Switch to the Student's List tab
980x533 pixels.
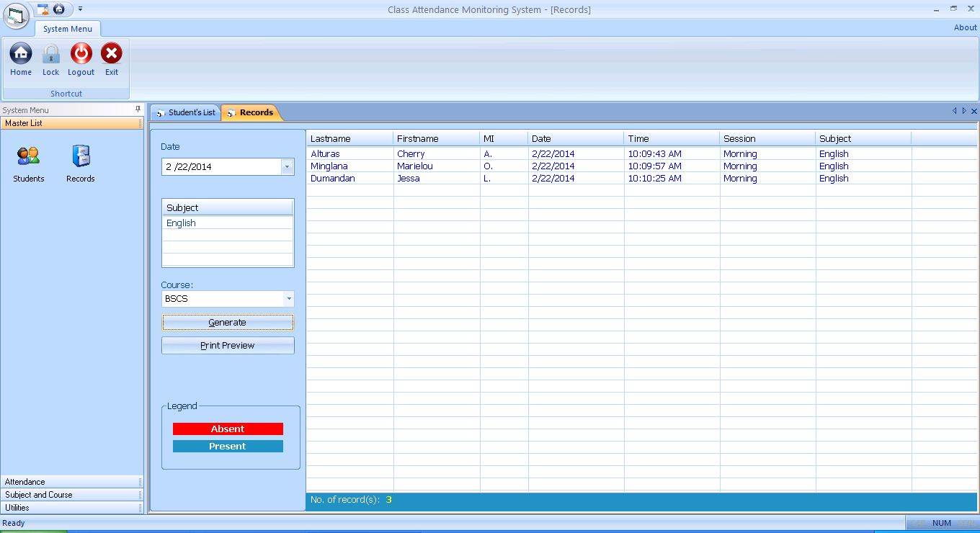pyautogui.click(x=186, y=112)
